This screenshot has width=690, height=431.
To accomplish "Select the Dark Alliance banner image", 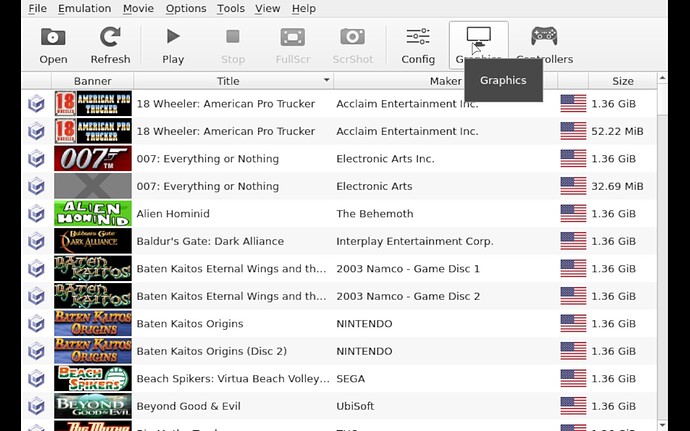I will [x=93, y=241].
